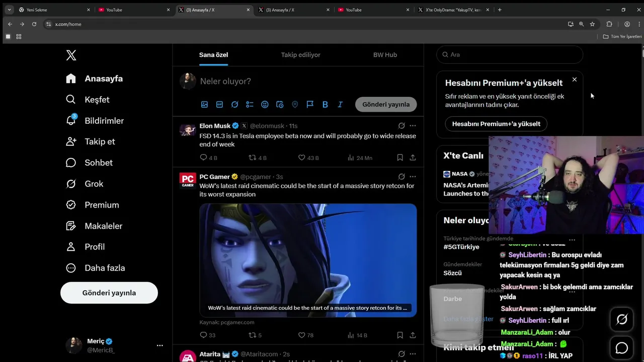The image size is (644, 362).
Task: Open more options on PC Gamer post
Action: [413, 177]
